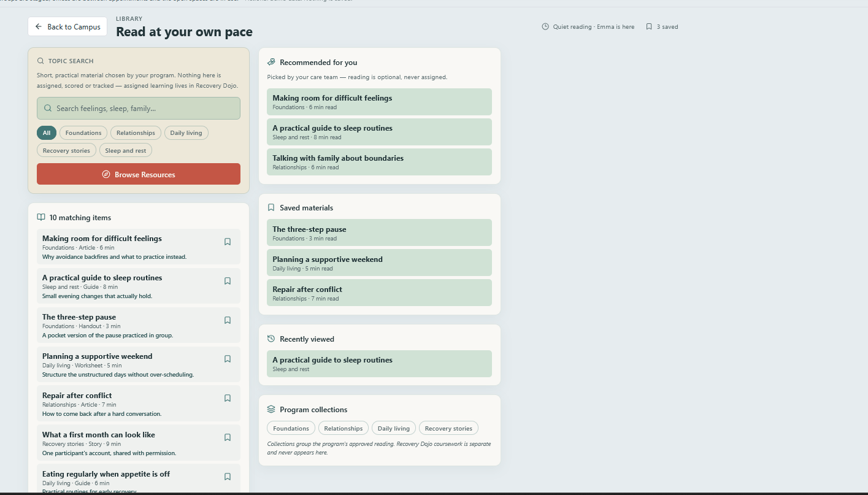Click the search magnifier icon in search box
This screenshot has height=495, width=868.
pos(48,109)
